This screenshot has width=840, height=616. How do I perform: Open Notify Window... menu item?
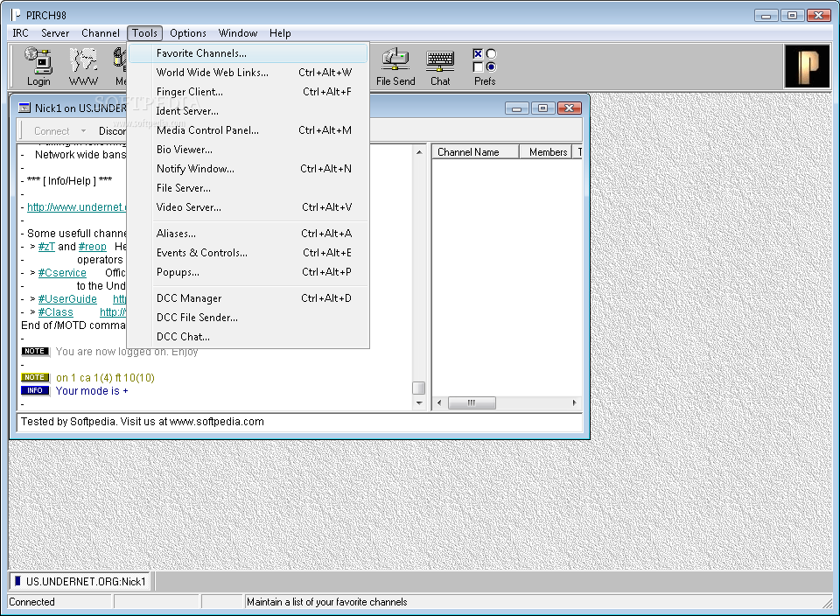click(248, 169)
